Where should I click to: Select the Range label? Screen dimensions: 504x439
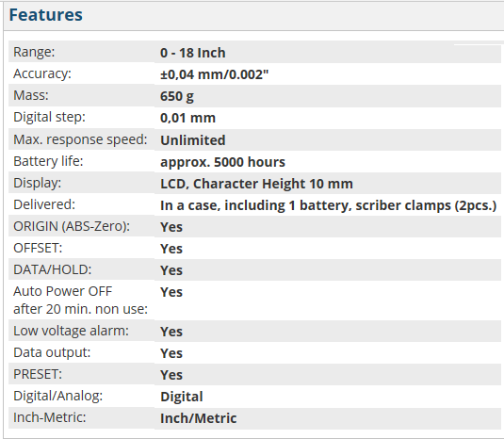pyautogui.click(x=34, y=52)
